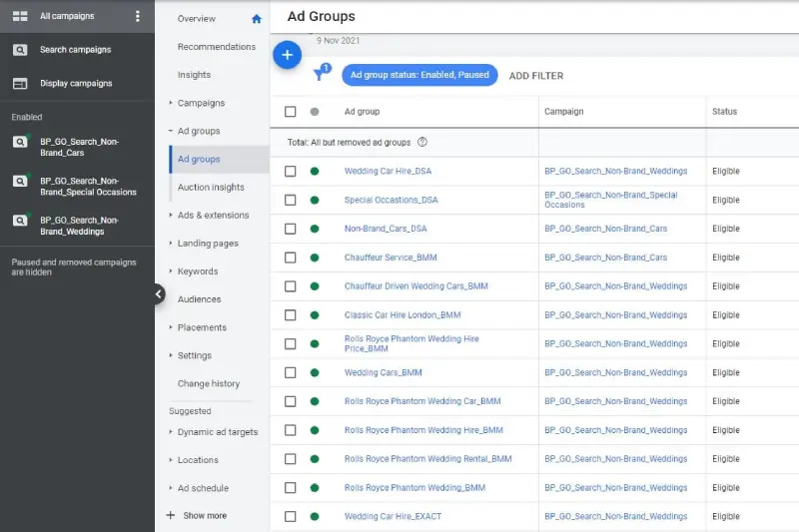The height and width of the screenshot is (532, 799).
Task: Open the Recommendations page
Action: pyautogui.click(x=217, y=47)
